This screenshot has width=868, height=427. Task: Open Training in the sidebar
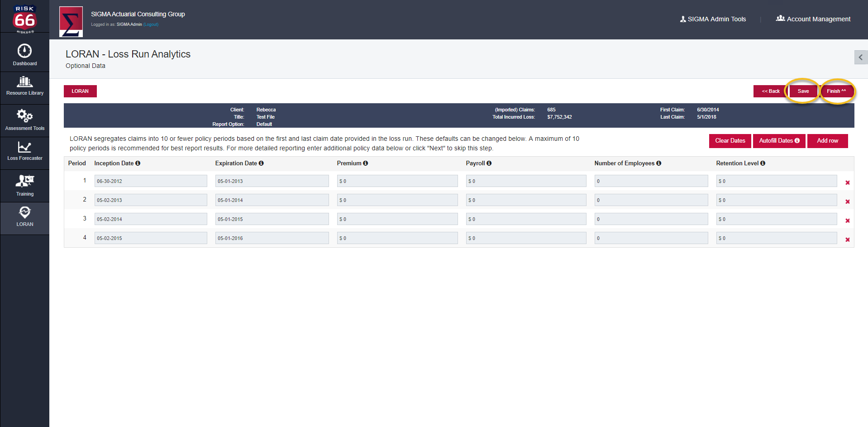click(x=24, y=186)
